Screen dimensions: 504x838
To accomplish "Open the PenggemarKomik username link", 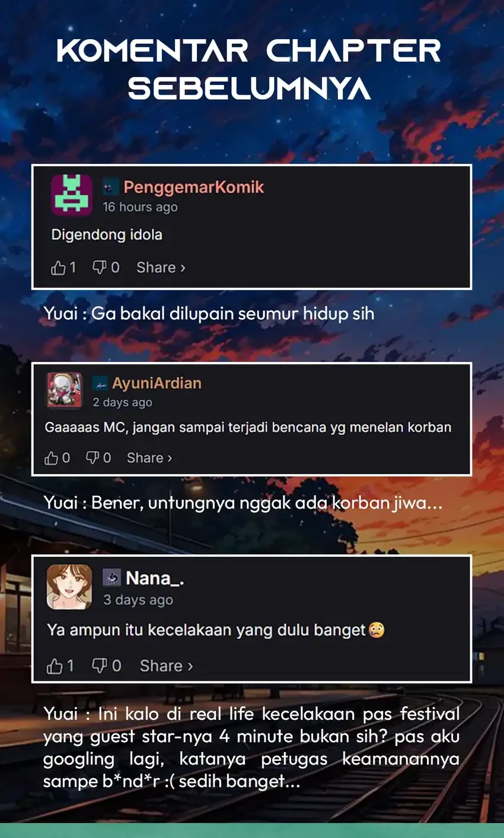I will click(194, 188).
